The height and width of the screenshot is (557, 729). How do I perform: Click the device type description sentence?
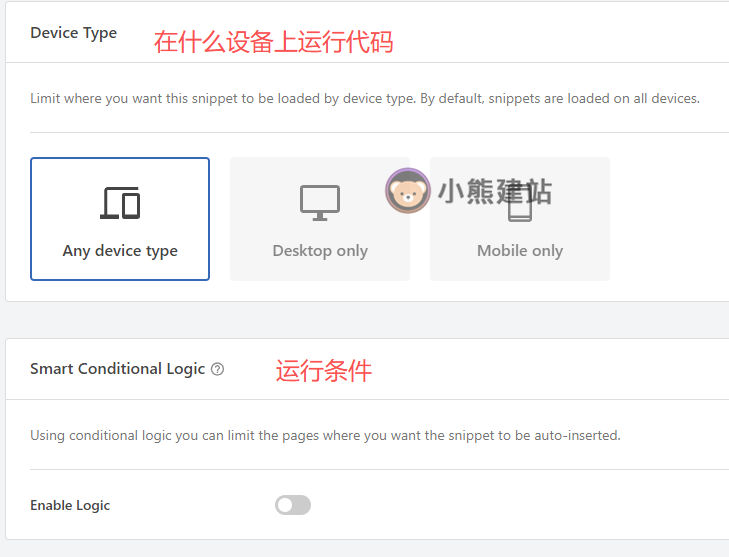coord(365,99)
